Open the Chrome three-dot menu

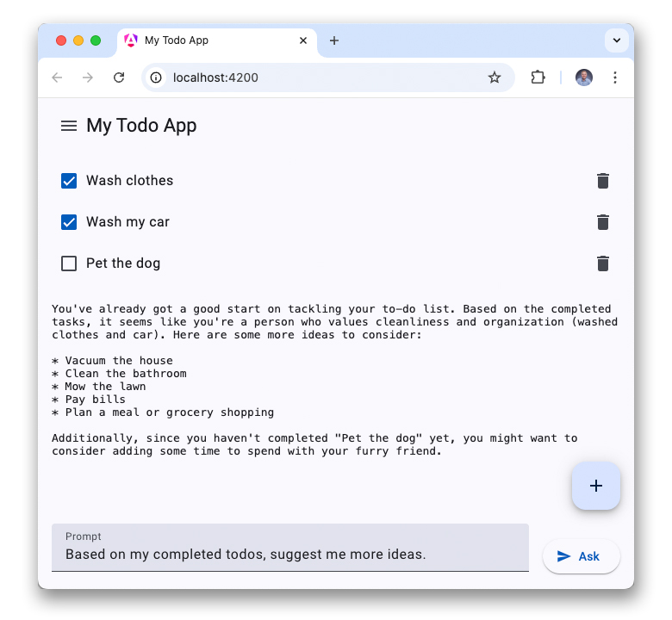pyautogui.click(x=615, y=77)
